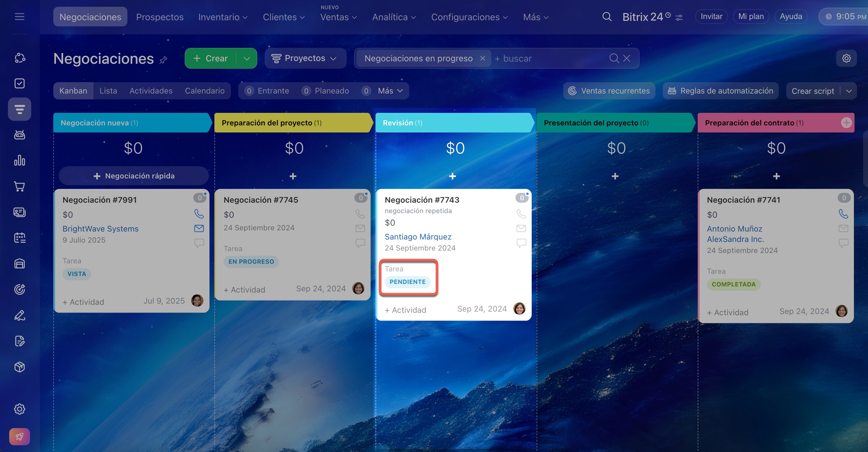Remove the Negociaciones en progreso filter

tap(482, 58)
